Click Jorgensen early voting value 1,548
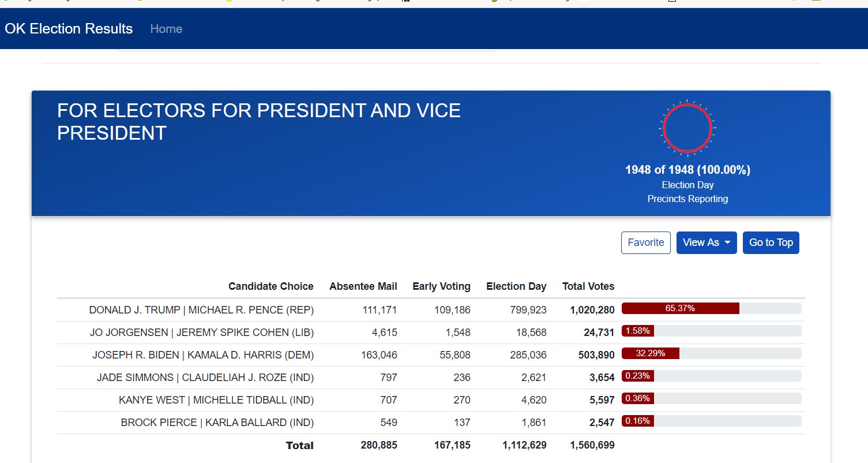Image resolution: width=868 pixels, height=463 pixels. click(458, 333)
